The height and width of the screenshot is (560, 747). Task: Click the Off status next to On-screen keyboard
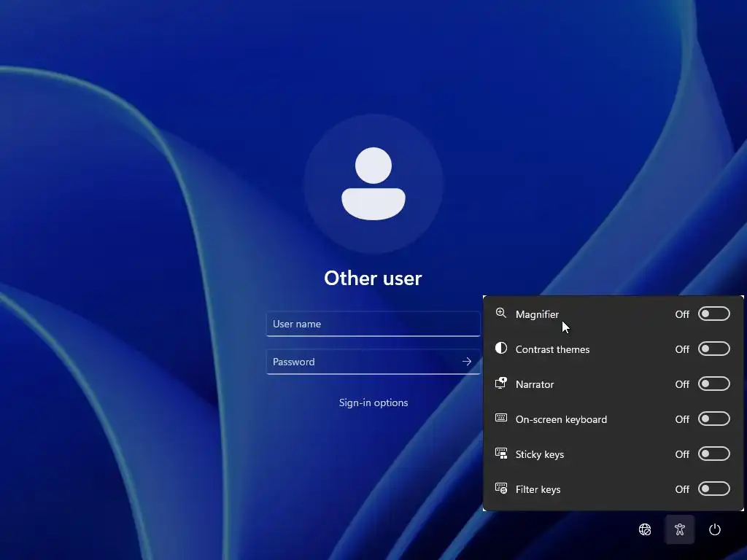[x=682, y=419]
